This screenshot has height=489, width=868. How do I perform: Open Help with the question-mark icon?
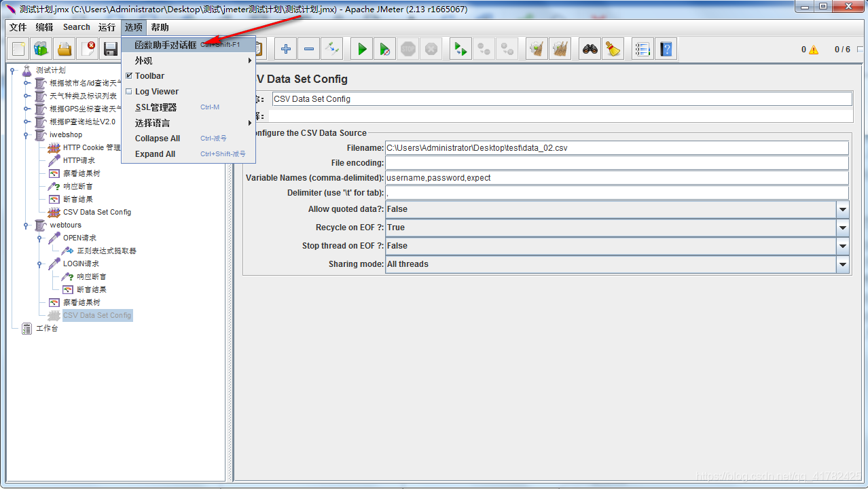tap(666, 49)
